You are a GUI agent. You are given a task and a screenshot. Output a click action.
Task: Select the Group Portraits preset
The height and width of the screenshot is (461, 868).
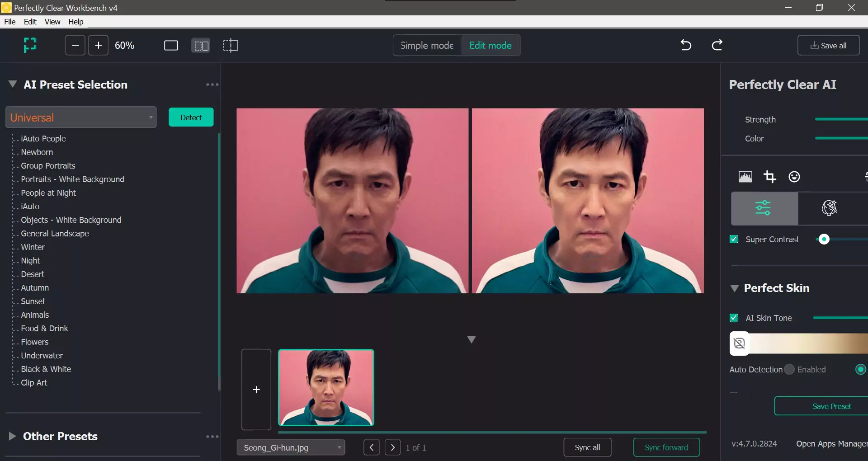pyautogui.click(x=48, y=166)
